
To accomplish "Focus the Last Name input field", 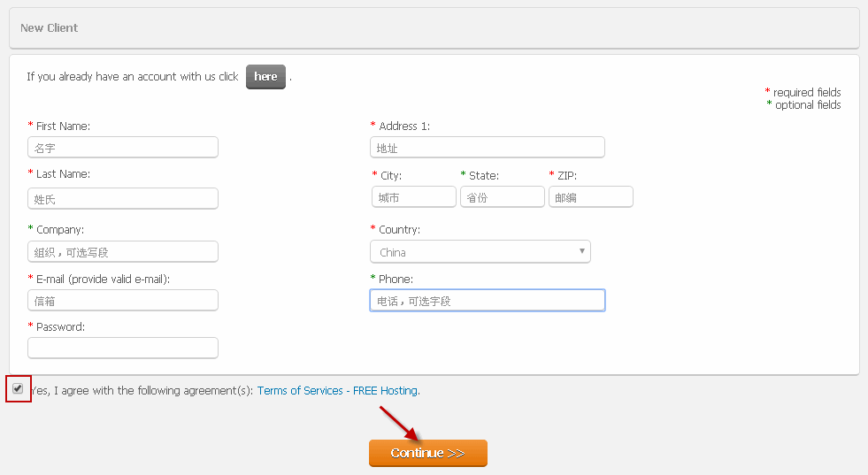I will (123, 198).
